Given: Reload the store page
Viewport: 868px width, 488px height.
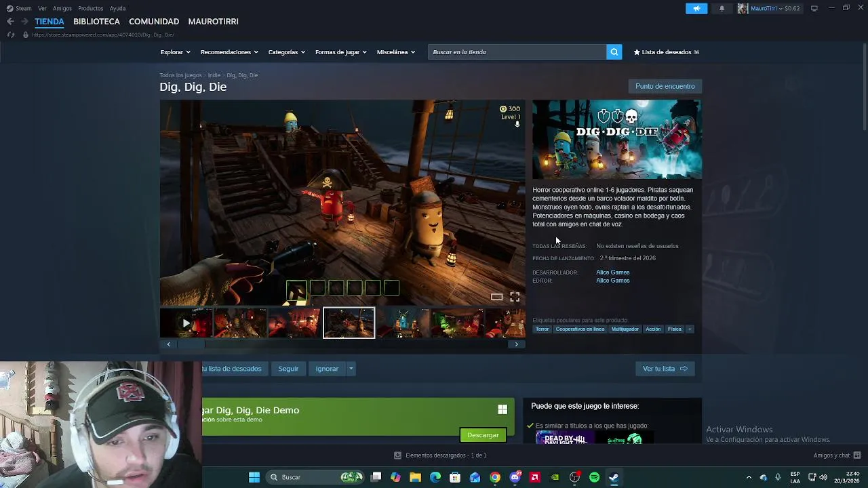Looking at the screenshot, I should (10, 35).
